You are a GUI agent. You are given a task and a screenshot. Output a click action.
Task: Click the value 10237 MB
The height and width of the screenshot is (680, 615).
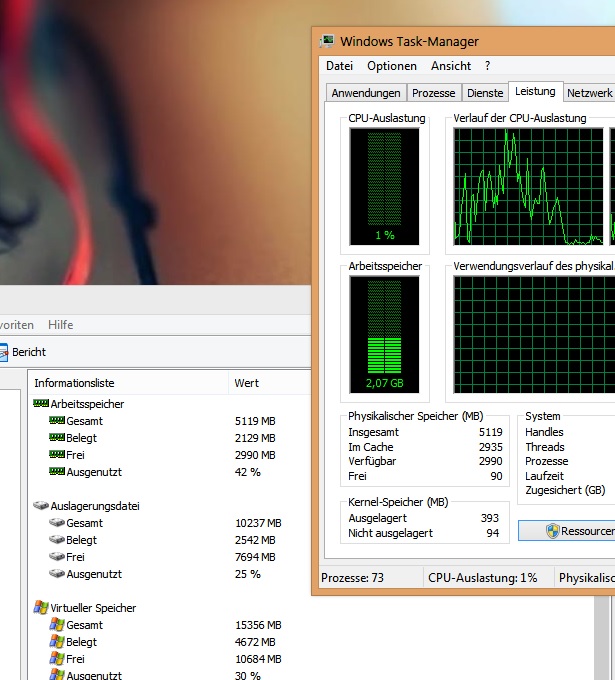(258, 523)
